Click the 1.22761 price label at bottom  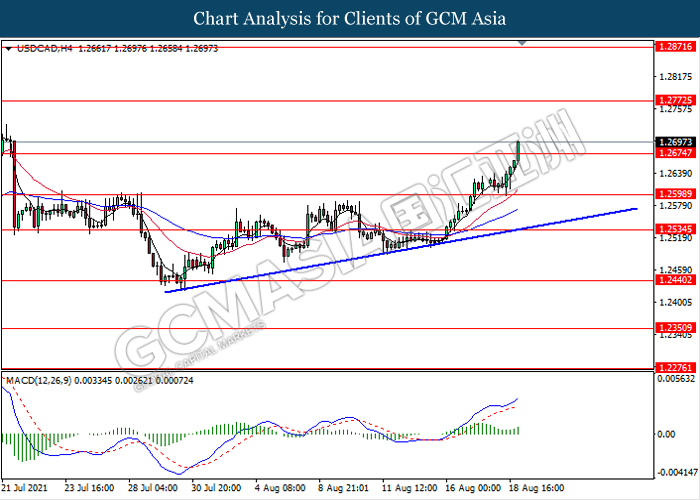[x=668, y=368]
